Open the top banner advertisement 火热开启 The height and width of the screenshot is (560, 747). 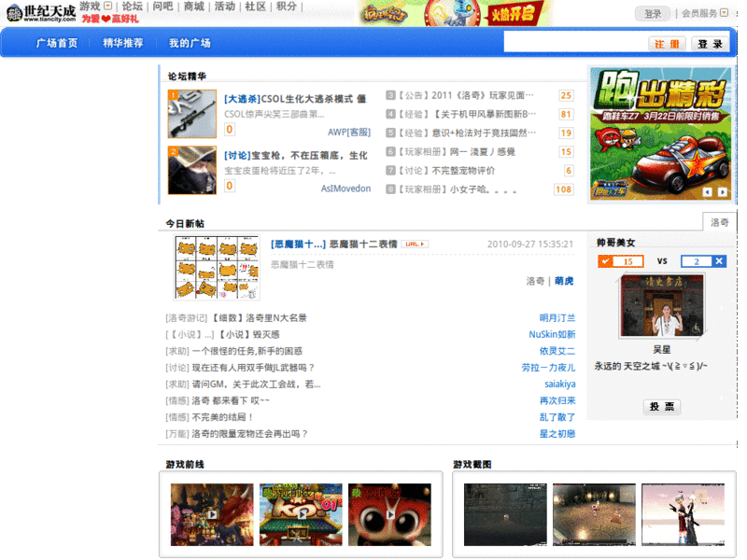455,13
